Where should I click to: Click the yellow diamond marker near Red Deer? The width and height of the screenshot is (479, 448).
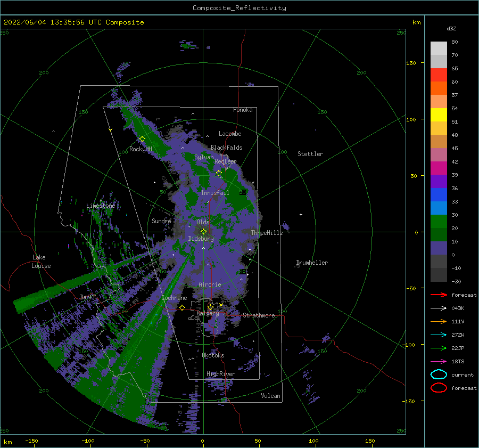coord(219,173)
